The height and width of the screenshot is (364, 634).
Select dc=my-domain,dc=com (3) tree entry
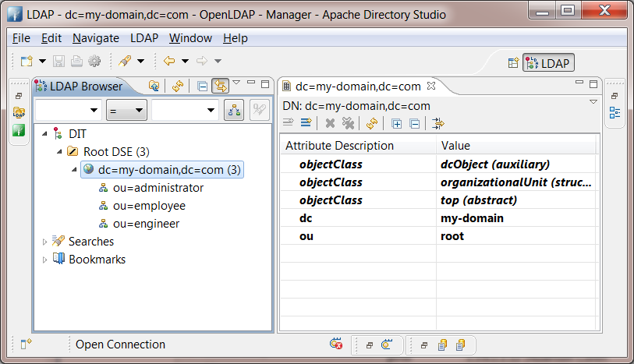click(162, 170)
